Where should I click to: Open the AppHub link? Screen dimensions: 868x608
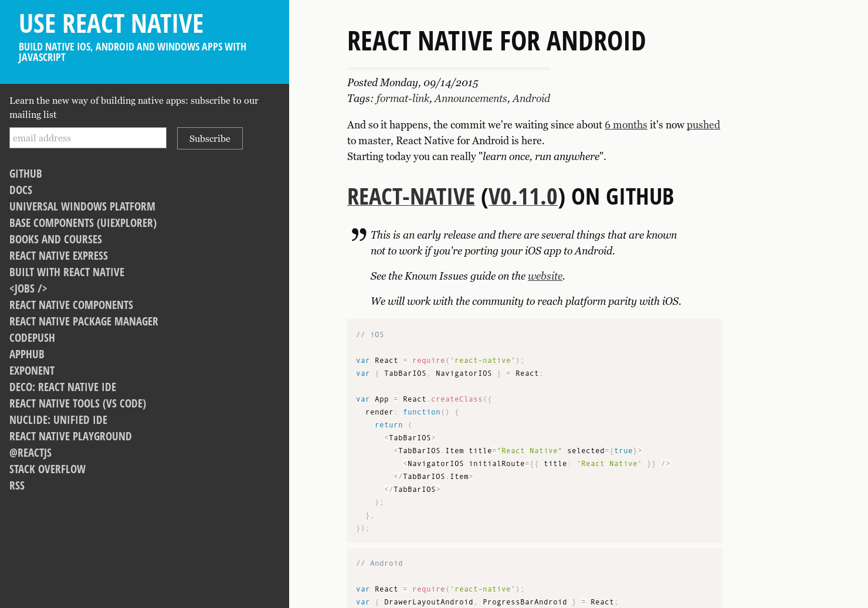click(27, 354)
